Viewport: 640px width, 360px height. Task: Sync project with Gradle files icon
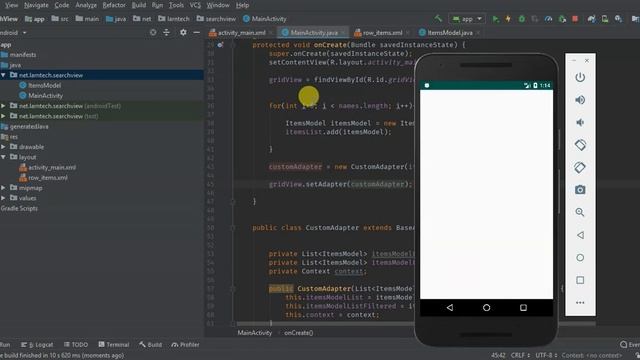591,19
